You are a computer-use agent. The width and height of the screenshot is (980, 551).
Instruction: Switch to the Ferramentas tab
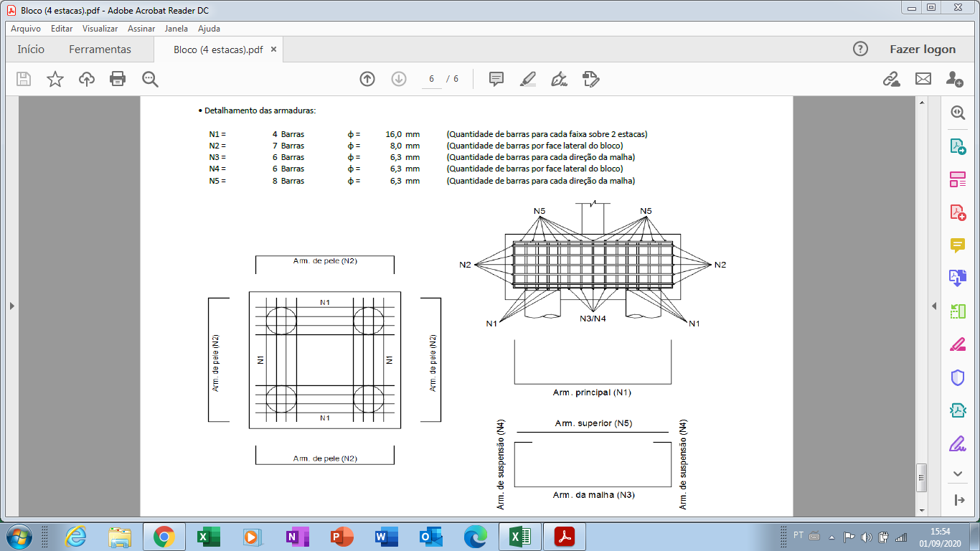point(100,50)
